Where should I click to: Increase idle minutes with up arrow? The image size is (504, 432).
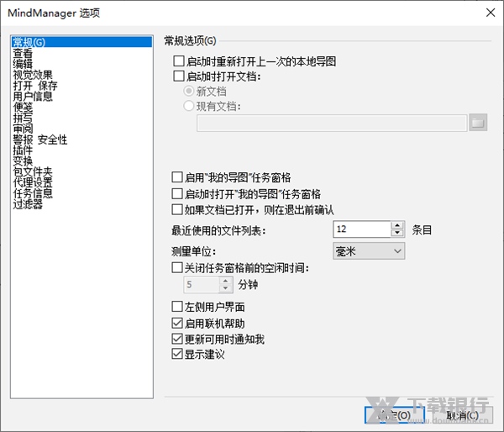coord(226,281)
